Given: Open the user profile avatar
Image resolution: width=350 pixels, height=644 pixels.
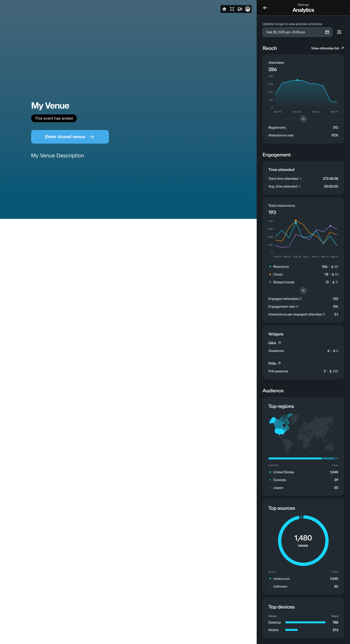Looking at the screenshot, I should [x=248, y=9].
